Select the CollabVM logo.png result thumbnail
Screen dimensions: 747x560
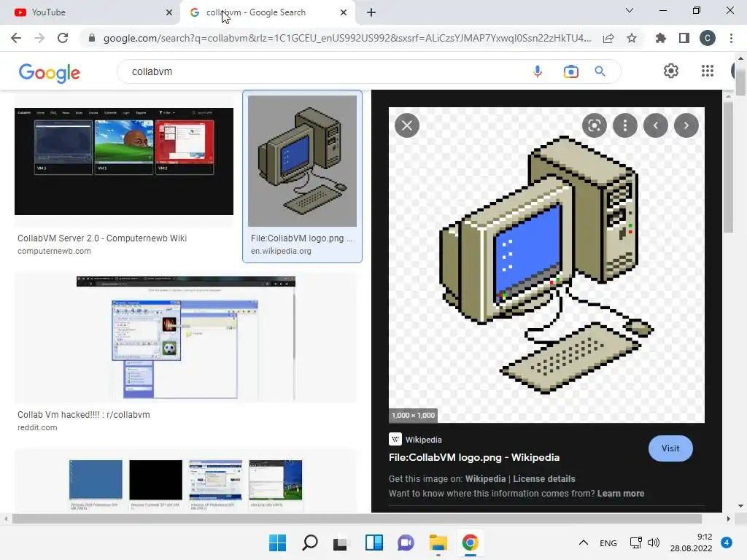tap(302, 161)
